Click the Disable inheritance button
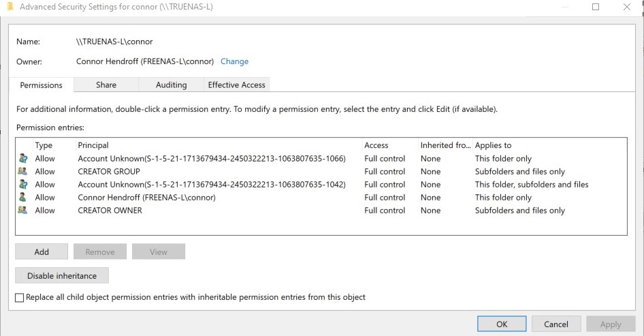 tap(62, 276)
